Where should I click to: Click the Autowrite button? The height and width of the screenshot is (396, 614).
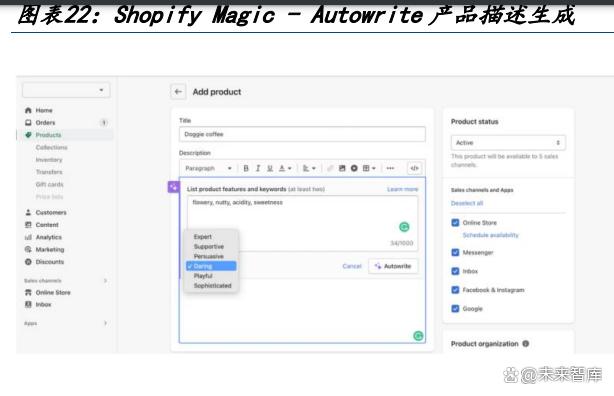click(393, 266)
